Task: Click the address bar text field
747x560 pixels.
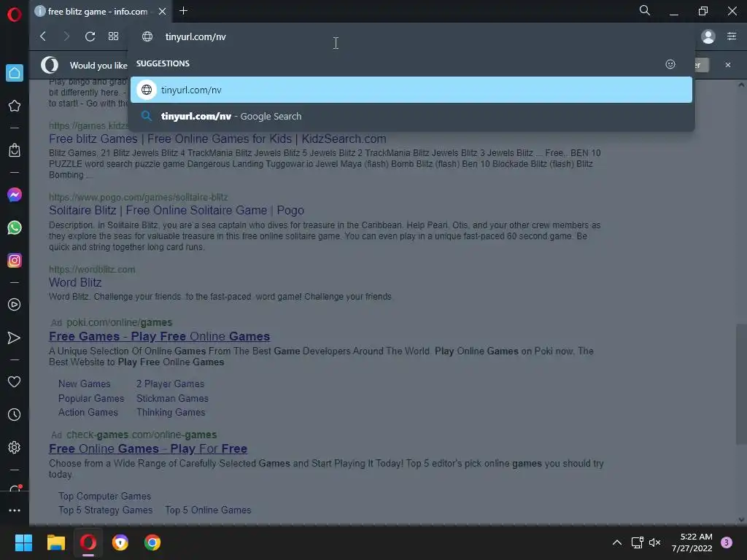Action: (x=410, y=36)
